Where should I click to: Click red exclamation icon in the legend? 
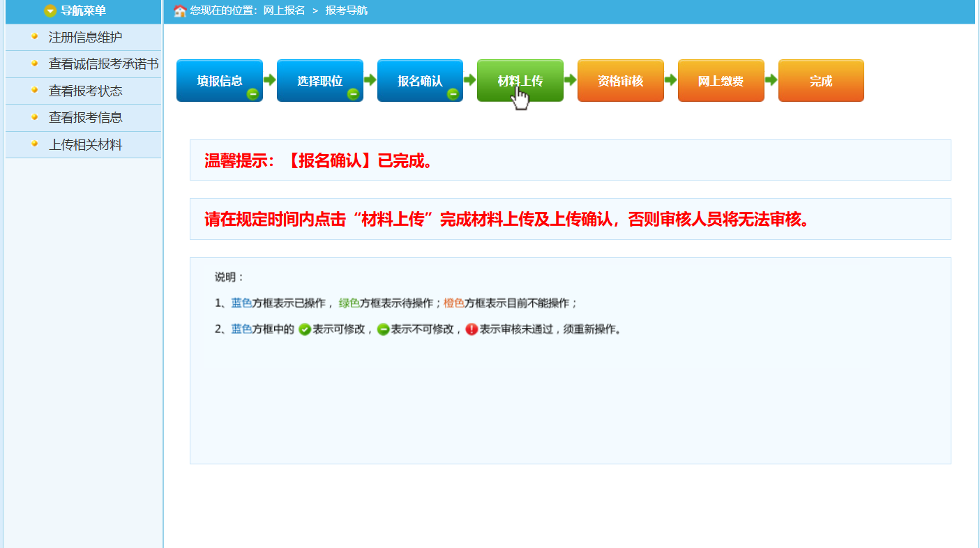pos(472,330)
